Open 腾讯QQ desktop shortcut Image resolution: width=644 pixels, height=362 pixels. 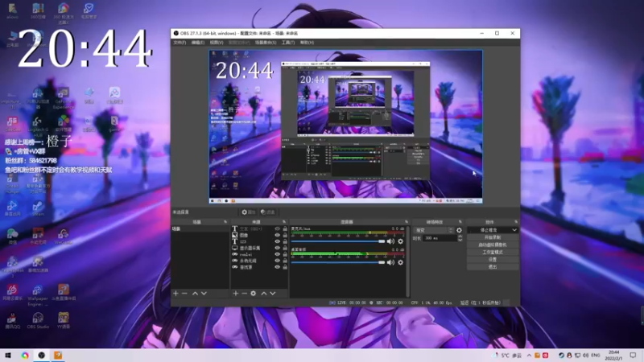(12, 320)
